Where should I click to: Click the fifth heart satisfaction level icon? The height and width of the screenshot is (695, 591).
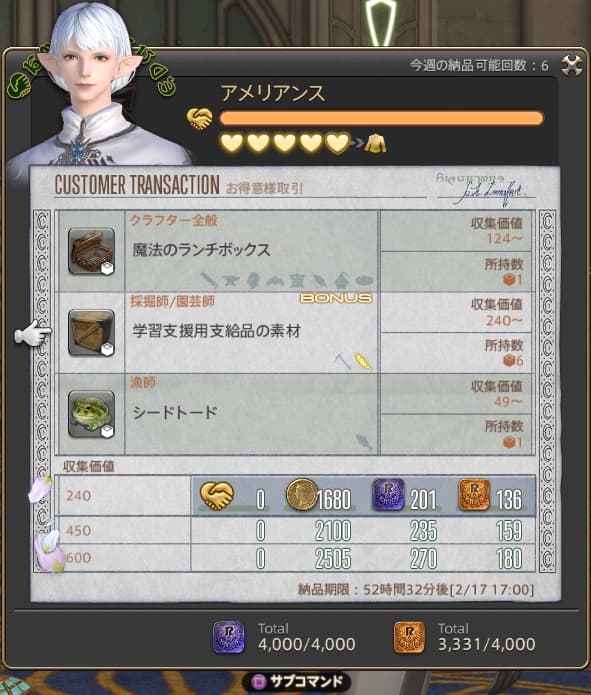[338, 143]
